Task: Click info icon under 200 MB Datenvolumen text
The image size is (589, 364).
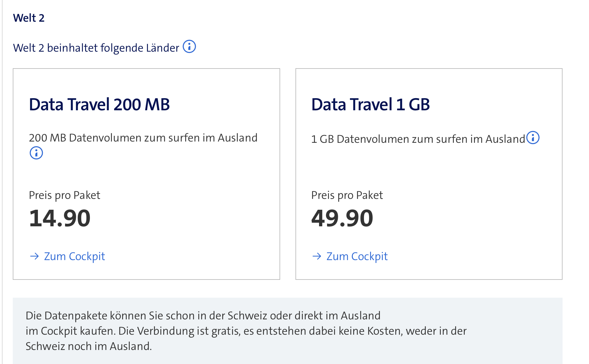Action: (x=36, y=153)
